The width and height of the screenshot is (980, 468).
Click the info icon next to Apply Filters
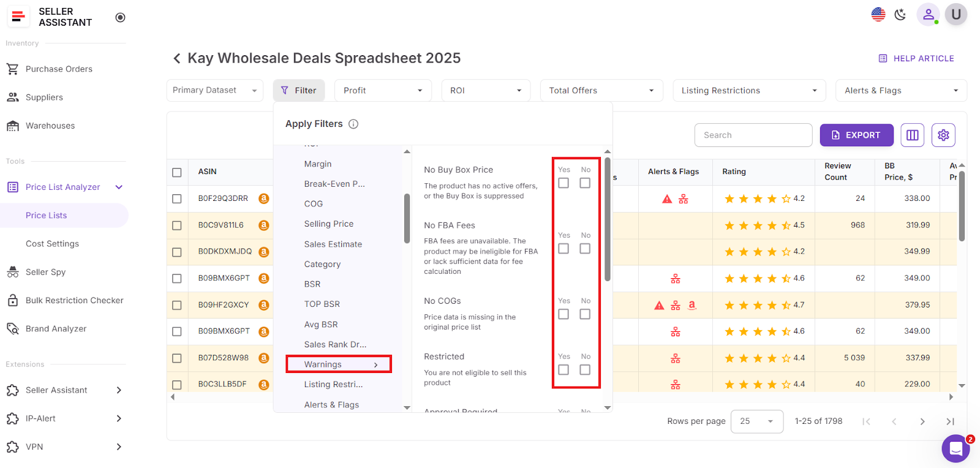coord(353,124)
